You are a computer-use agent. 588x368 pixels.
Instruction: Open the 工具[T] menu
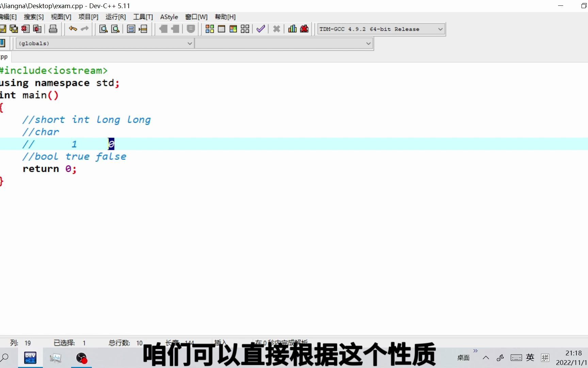143,17
